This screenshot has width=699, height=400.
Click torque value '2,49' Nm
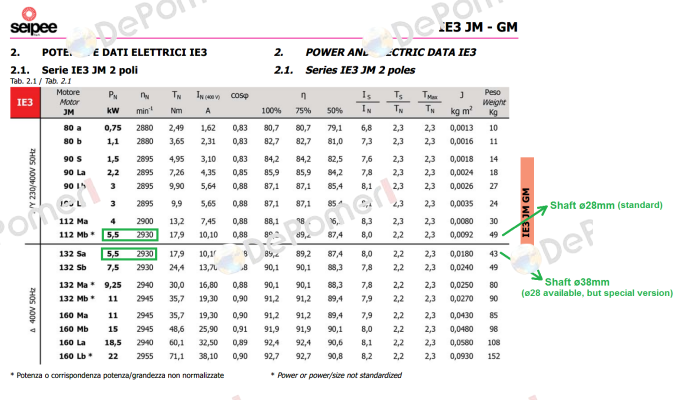pyautogui.click(x=176, y=128)
